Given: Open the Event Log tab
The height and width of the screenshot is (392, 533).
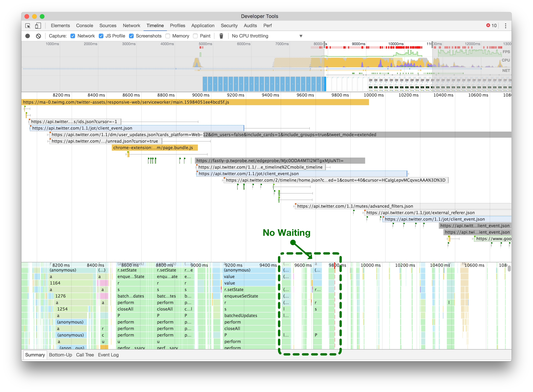Looking at the screenshot, I should point(108,355).
